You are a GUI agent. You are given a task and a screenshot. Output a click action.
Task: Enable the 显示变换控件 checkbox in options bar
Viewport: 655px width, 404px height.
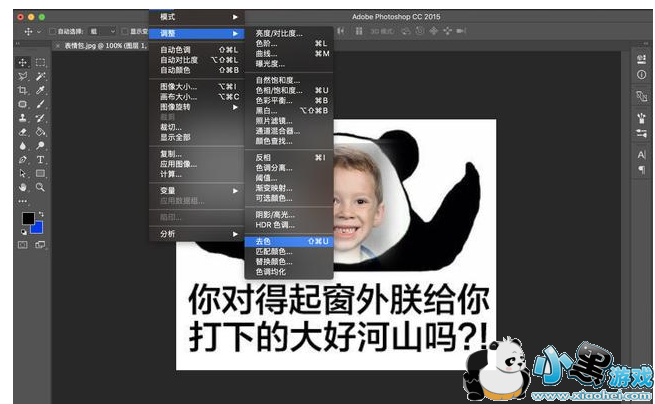tap(124, 31)
